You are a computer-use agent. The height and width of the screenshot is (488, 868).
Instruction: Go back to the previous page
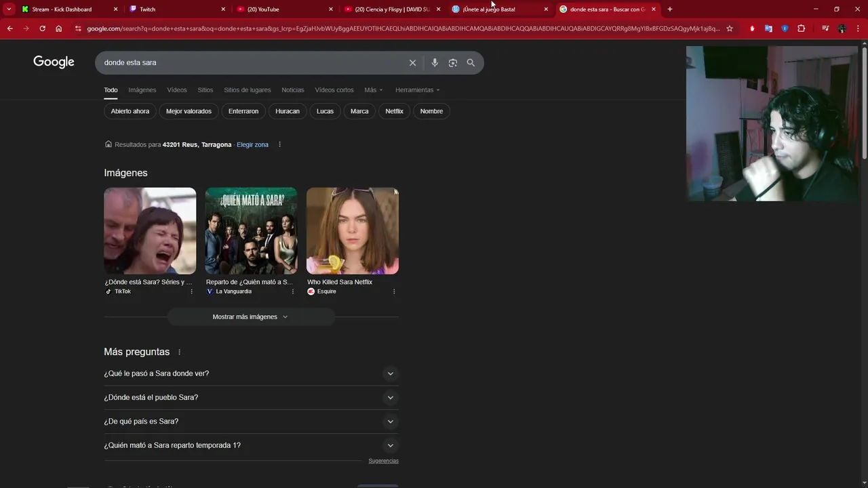[9, 28]
